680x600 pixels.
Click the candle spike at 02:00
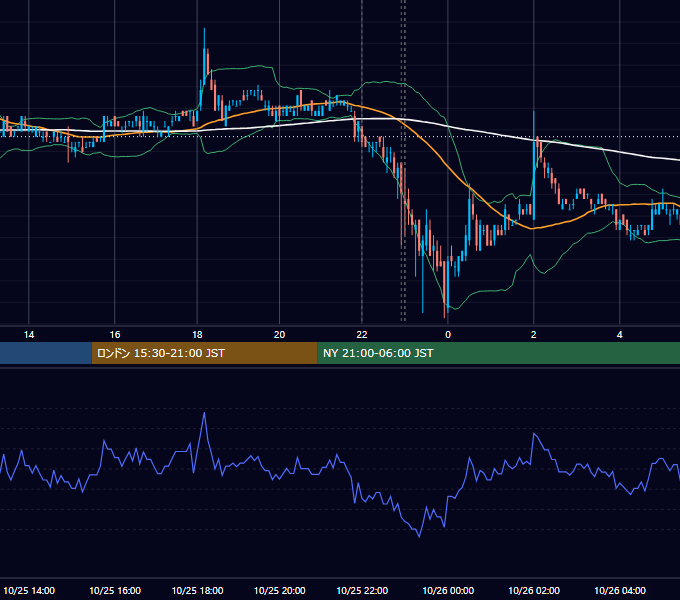[534, 165]
